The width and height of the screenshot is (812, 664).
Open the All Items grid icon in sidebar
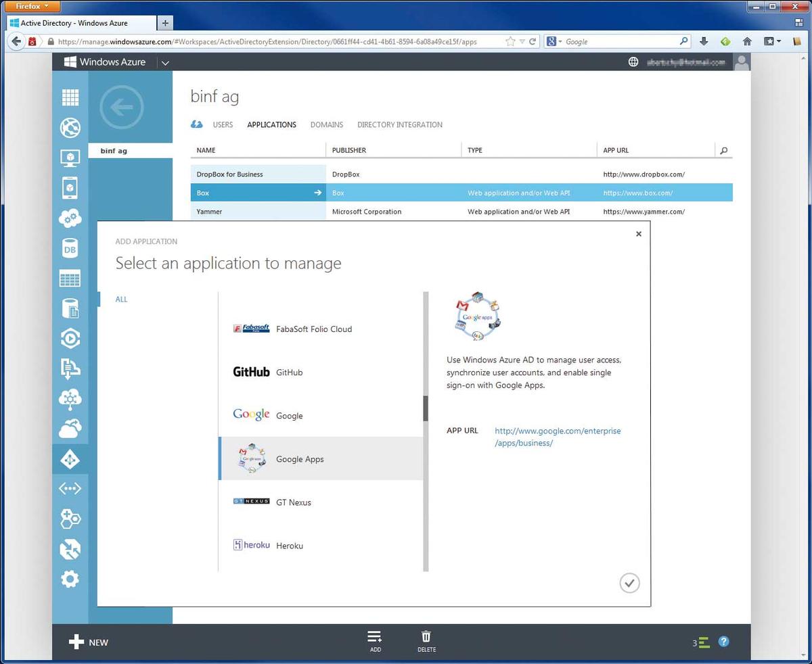pos(70,97)
